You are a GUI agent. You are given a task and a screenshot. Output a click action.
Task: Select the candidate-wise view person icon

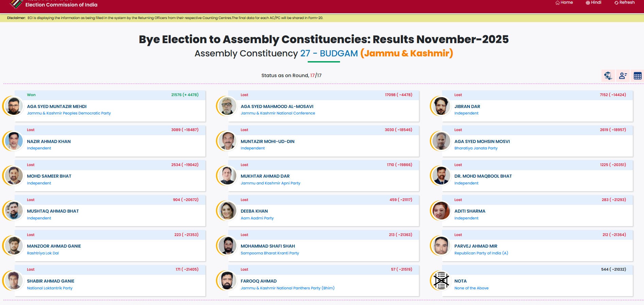pyautogui.click(x=623, y=75)
